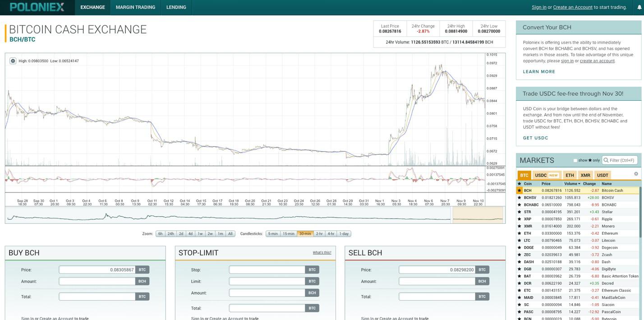Toggle favorite star for DOGE row
This screenshot has height=320, width=644.
(519, 247)
